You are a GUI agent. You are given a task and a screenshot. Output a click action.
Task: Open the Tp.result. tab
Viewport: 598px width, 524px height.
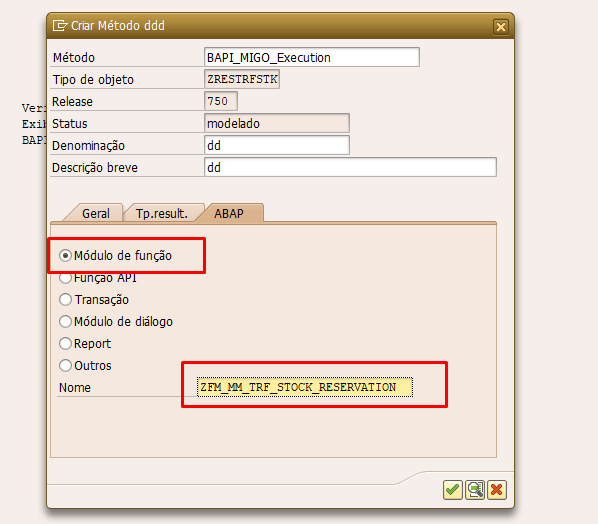162,213
